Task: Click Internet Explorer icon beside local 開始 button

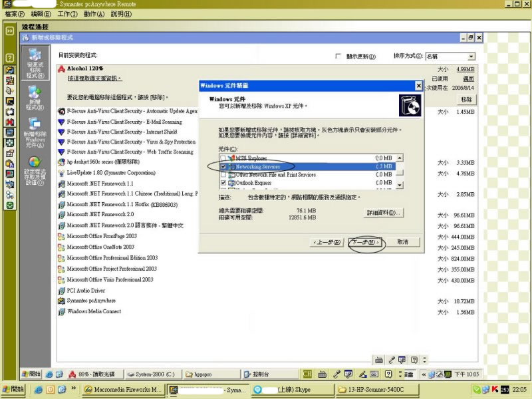Action: tap(39, 390)
